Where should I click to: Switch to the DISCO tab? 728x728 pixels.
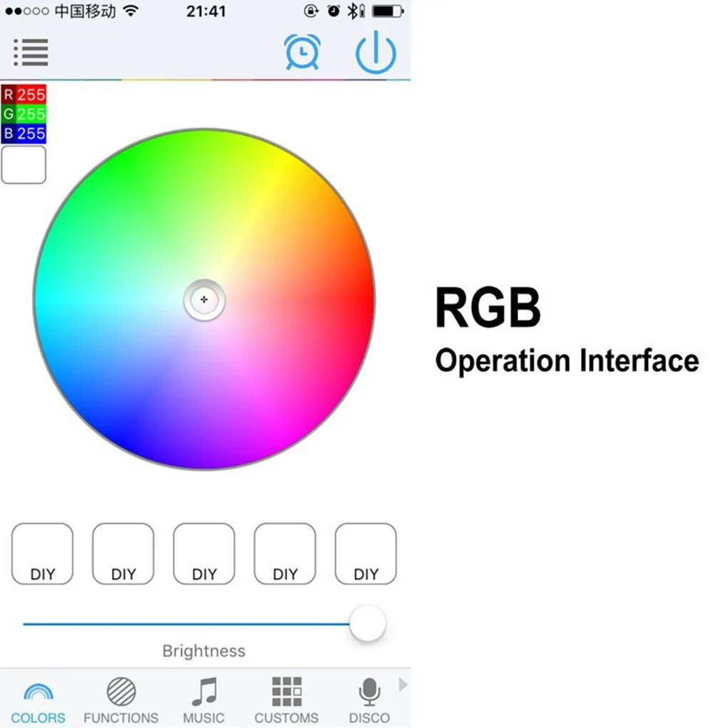(x=369, y=701)
